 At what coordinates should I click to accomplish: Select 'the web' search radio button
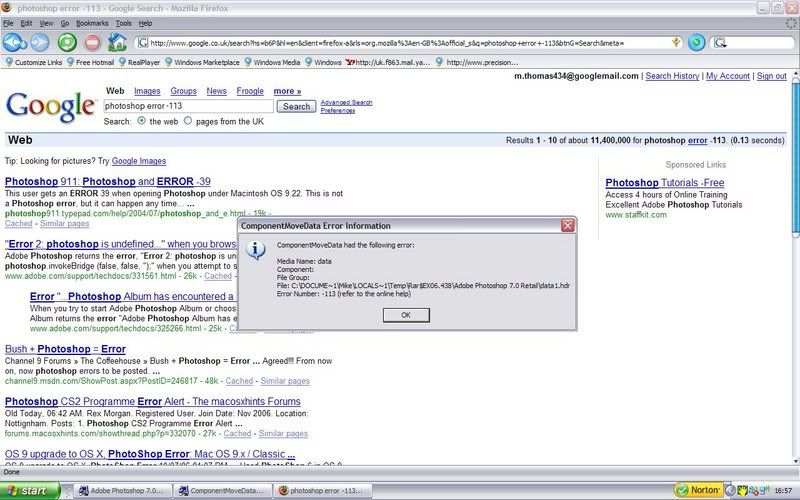pyautogui.click(x=141, y=121)
